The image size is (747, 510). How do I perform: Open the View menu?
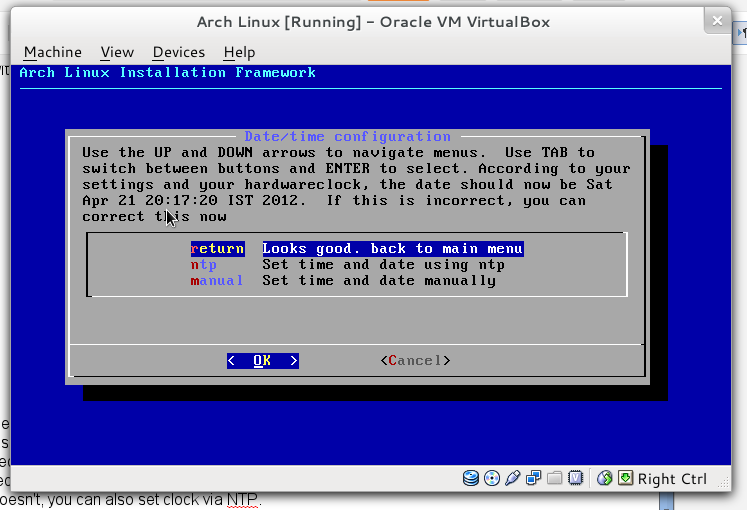tap(117, 52)
